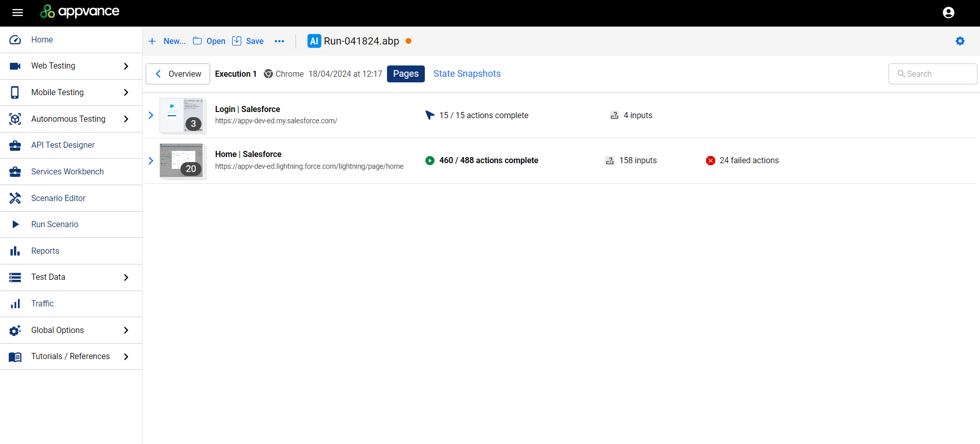Open the hamburger menu in the top bar
The image size is (980, 444).
17,13
